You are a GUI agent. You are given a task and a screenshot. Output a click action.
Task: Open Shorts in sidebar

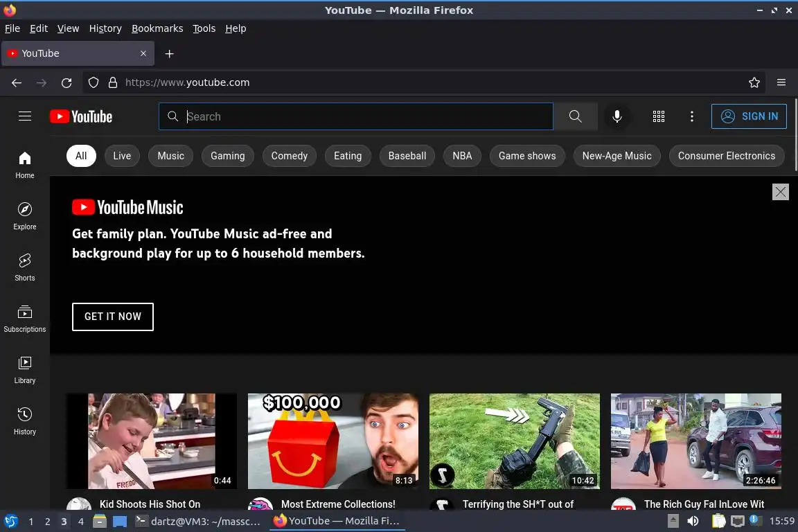click(x=24, y=268)
